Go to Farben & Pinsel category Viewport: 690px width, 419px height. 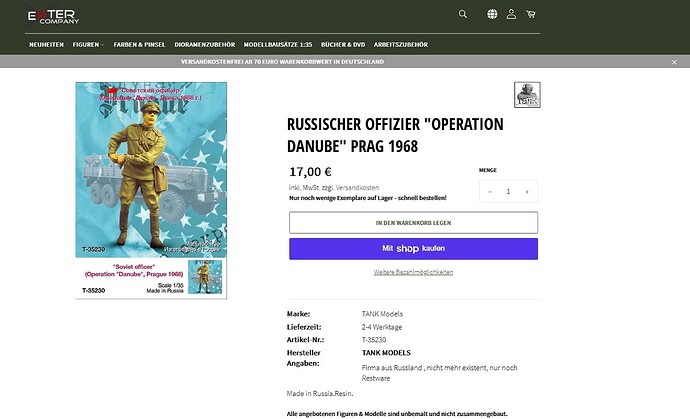[x=139, y=44]
